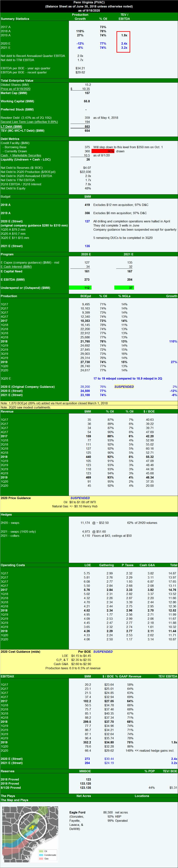Click the Debt Metrics section header
Screen dimensions: 178x868
point(10,139)
